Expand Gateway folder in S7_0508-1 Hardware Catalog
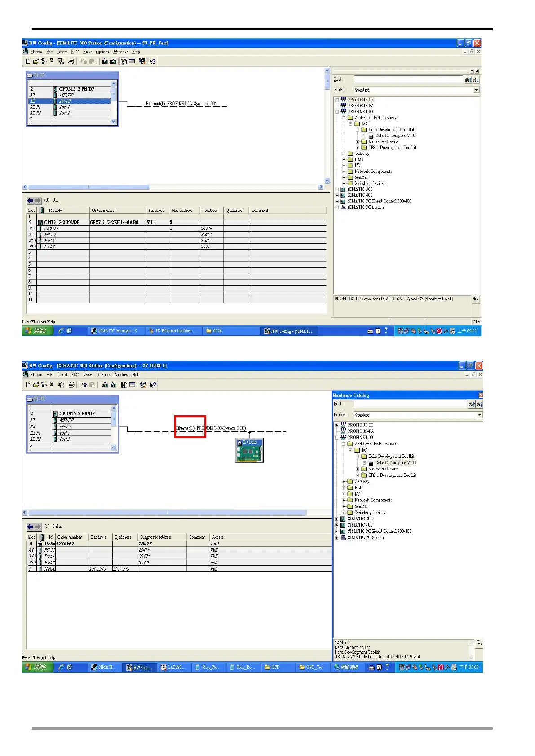 point(344,481)
